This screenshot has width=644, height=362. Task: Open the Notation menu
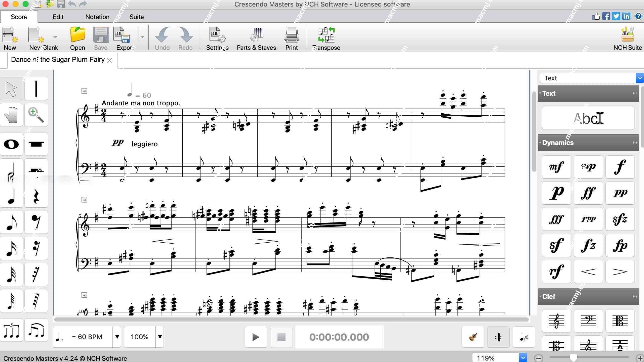pos(97,17)
